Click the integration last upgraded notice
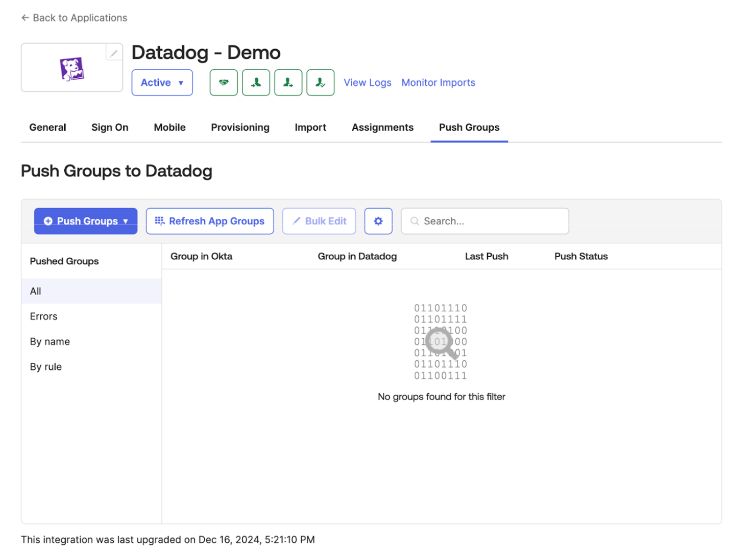The height and width of the screenshot is (560, 740). click(168, 540)
